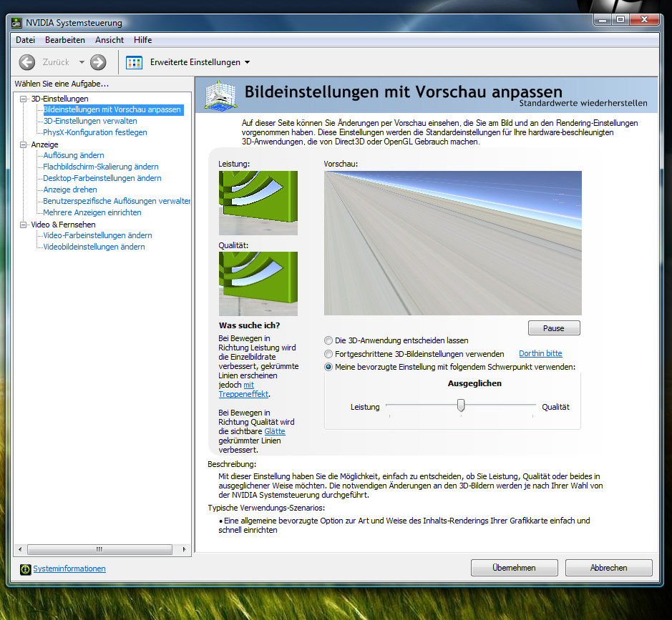672x620 pixels.
Task: Open the Ansicht menu
Action: coord(109,40)
